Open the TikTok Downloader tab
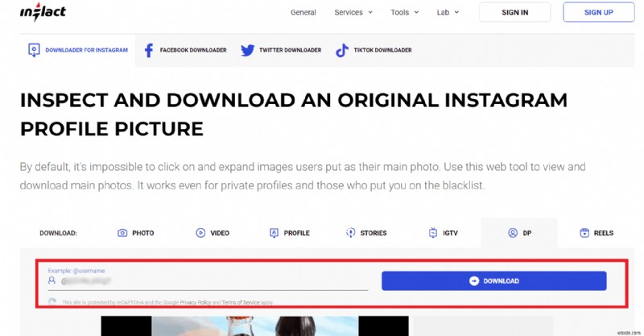The image size is (644, 336). pyautogui.click(x=374, y=50)
